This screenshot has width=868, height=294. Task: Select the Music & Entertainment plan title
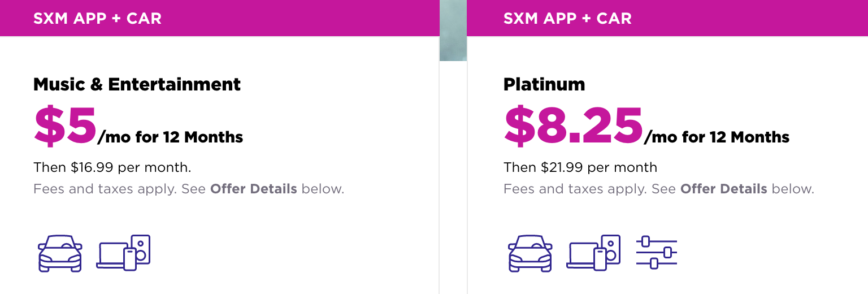(137, 84)
